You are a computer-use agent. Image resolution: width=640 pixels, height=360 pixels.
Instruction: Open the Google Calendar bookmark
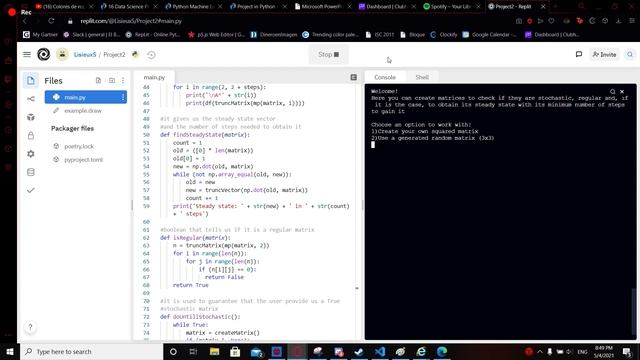(489, 35)
